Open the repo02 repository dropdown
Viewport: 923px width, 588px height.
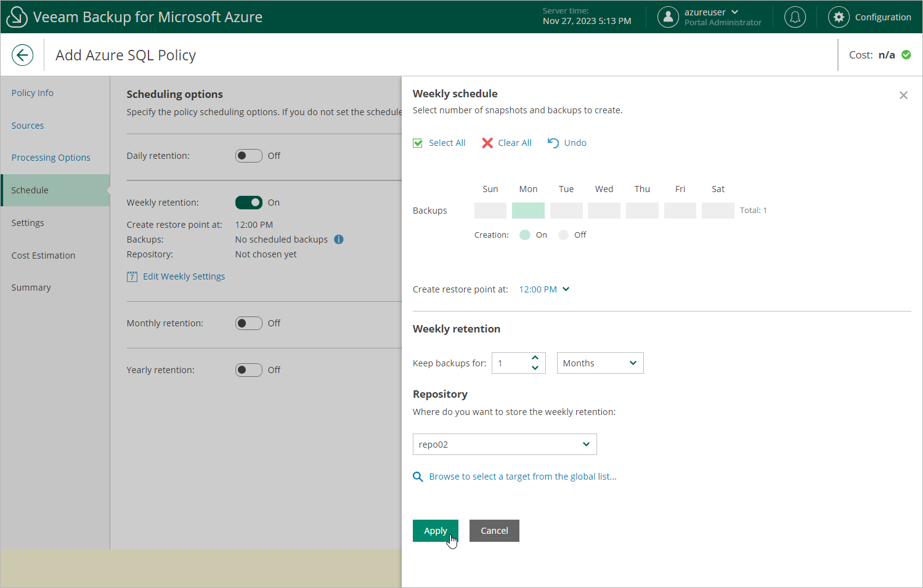505,445
